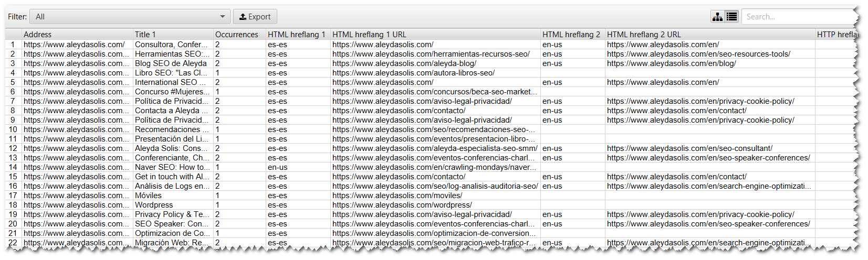Click the HTML hreflang 2 URL header
The image size is (868, 260).
tap(644, 35)
